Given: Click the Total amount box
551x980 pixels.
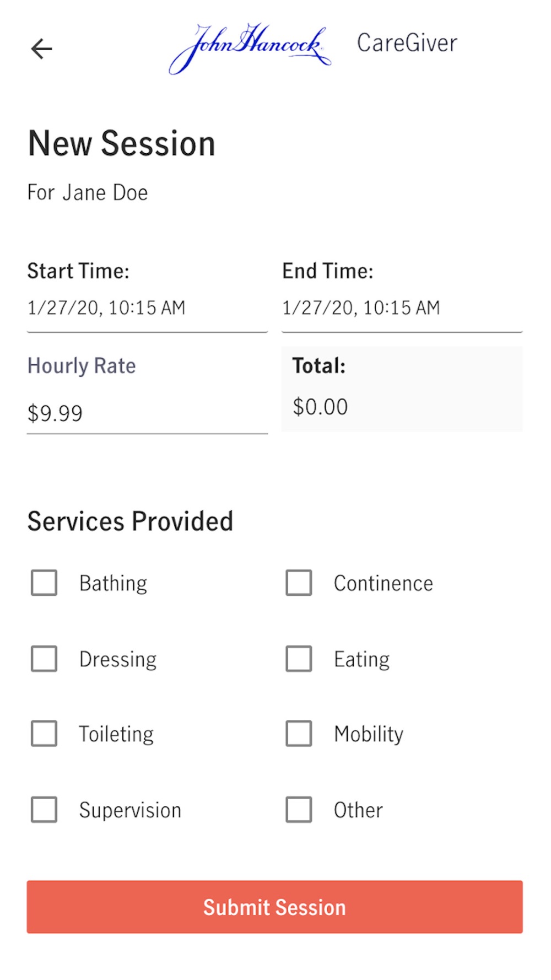Looking at the screenshot, I should [x=402, y=389].
